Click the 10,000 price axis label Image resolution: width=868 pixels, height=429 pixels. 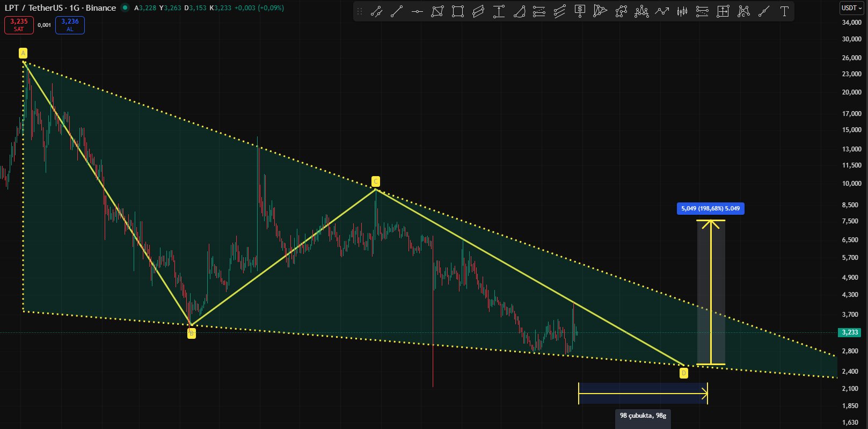click(x=852, y=184)
